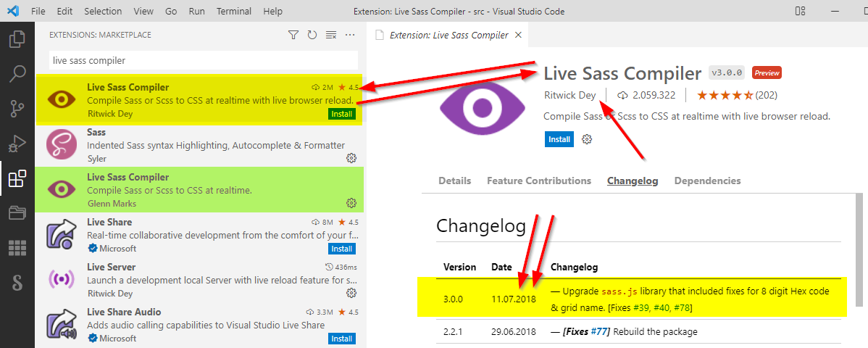Click the Changelog heading text
This screenshot has width=868, height=348.
click(x=480, y=225)
